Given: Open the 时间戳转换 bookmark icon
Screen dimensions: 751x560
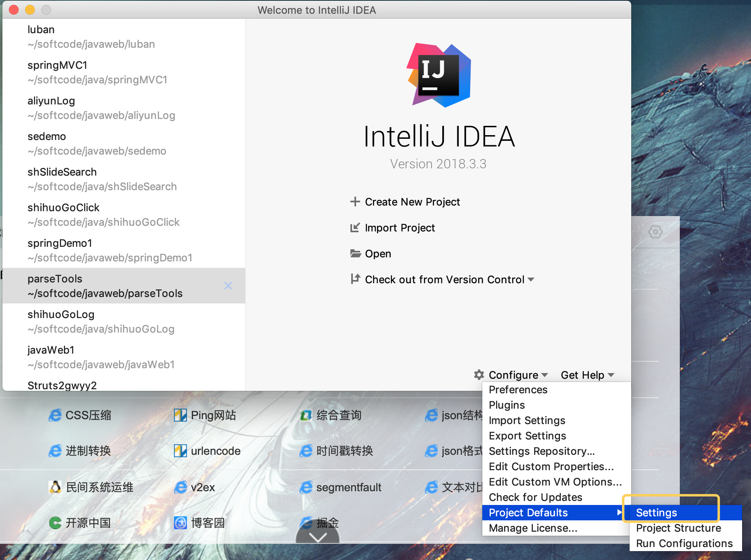Looking at the screenshot, I should point(306,451).
